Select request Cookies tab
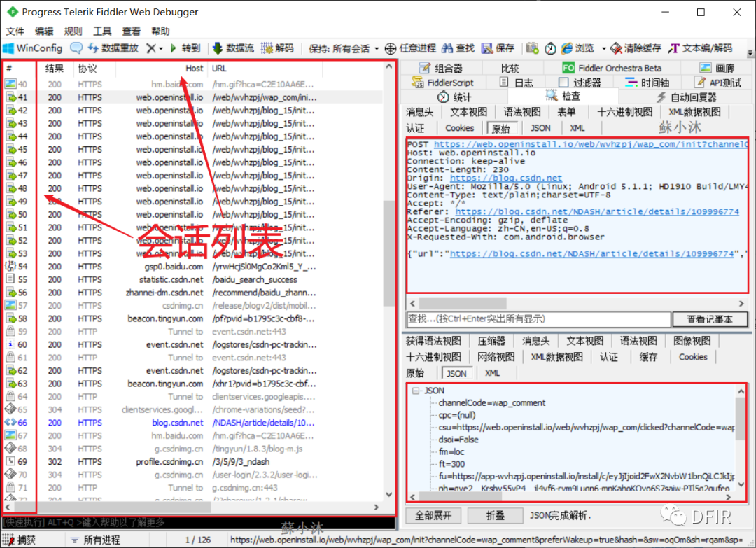 459,128
